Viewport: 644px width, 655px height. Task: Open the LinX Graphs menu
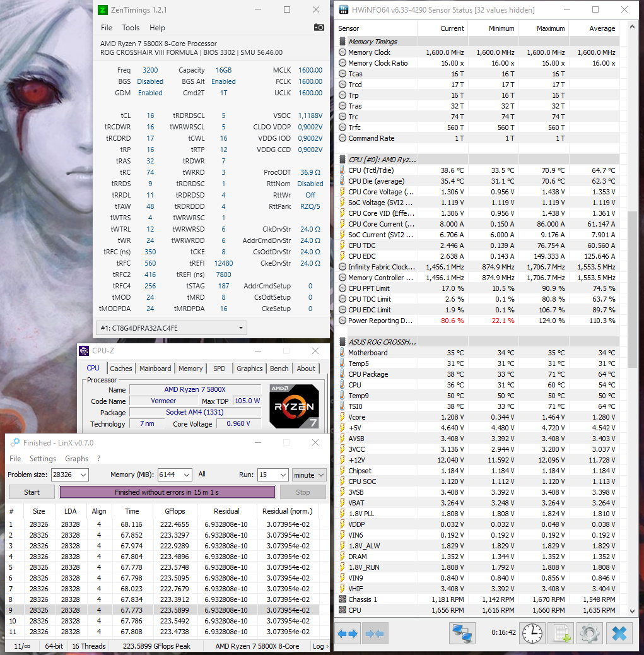[76, 458]
